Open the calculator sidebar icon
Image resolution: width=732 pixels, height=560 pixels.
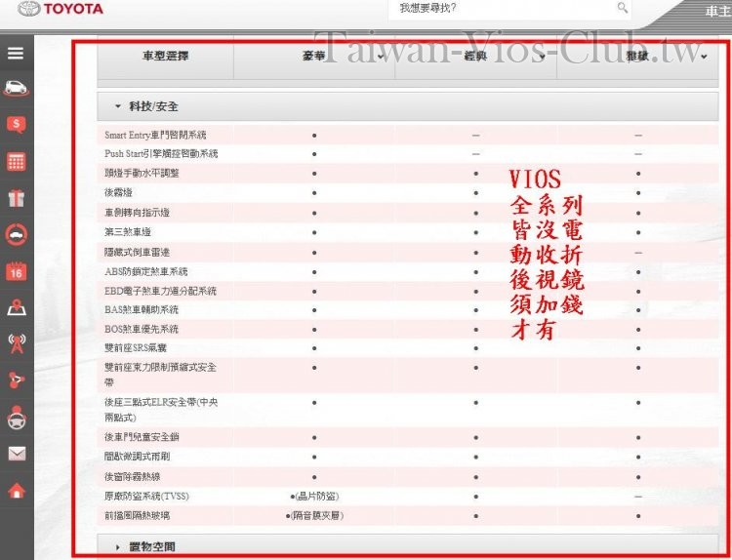click(x=17, y=162)
